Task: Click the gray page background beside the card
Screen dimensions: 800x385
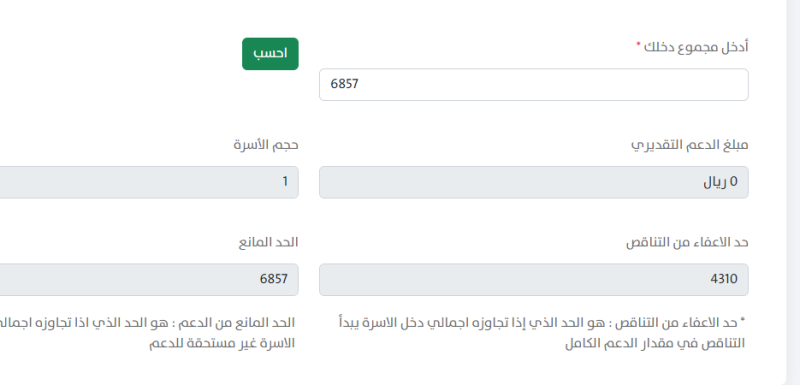Action: (793, 194)
